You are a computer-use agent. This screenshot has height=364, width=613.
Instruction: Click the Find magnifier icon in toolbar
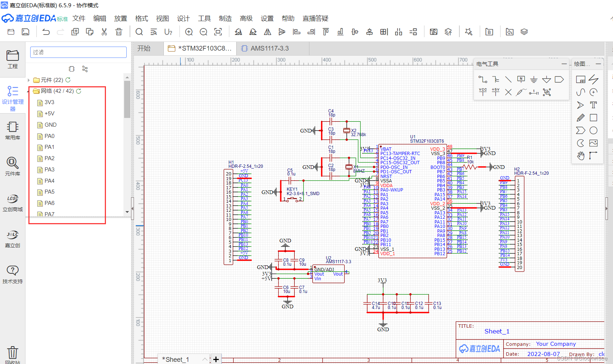[139, 32]
